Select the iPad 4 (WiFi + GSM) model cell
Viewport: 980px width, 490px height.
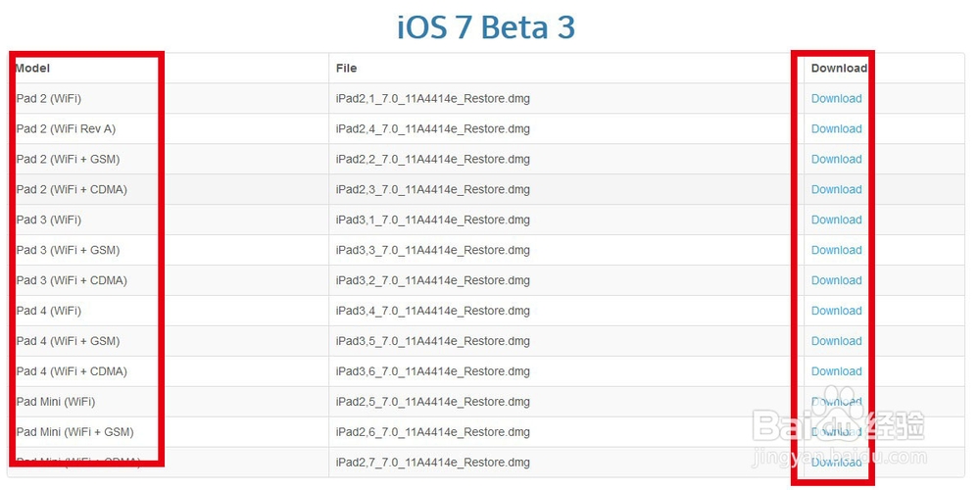169,341
